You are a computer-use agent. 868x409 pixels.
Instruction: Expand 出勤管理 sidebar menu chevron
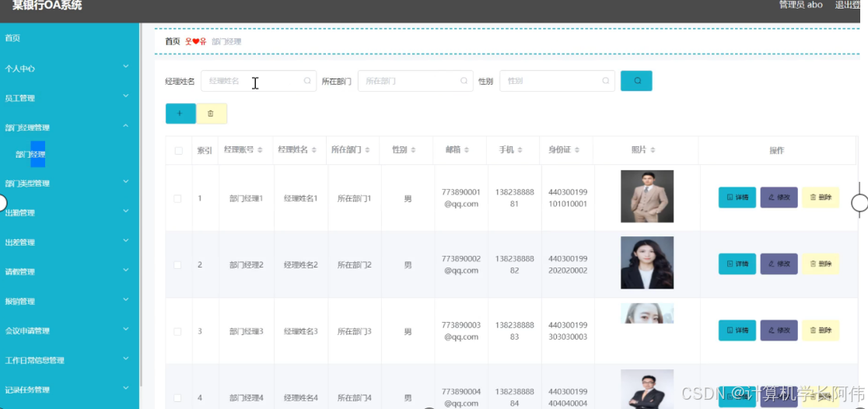[x=126, y=211]
